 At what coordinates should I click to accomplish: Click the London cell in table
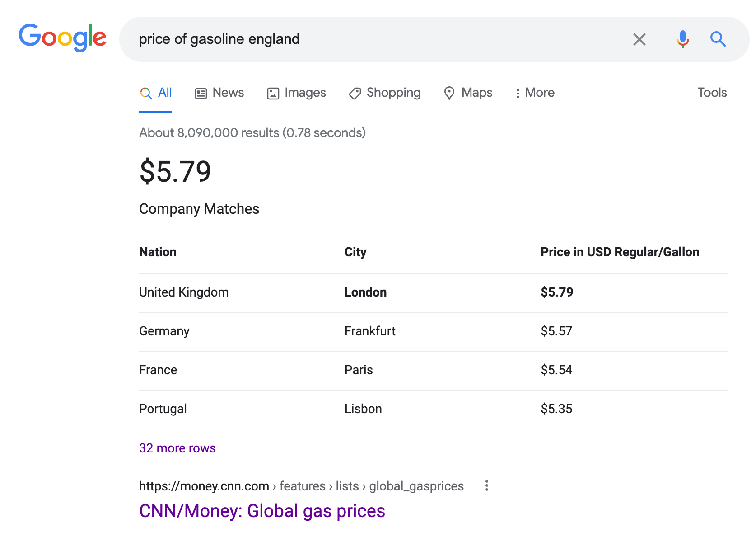click(x=365, y=292)
